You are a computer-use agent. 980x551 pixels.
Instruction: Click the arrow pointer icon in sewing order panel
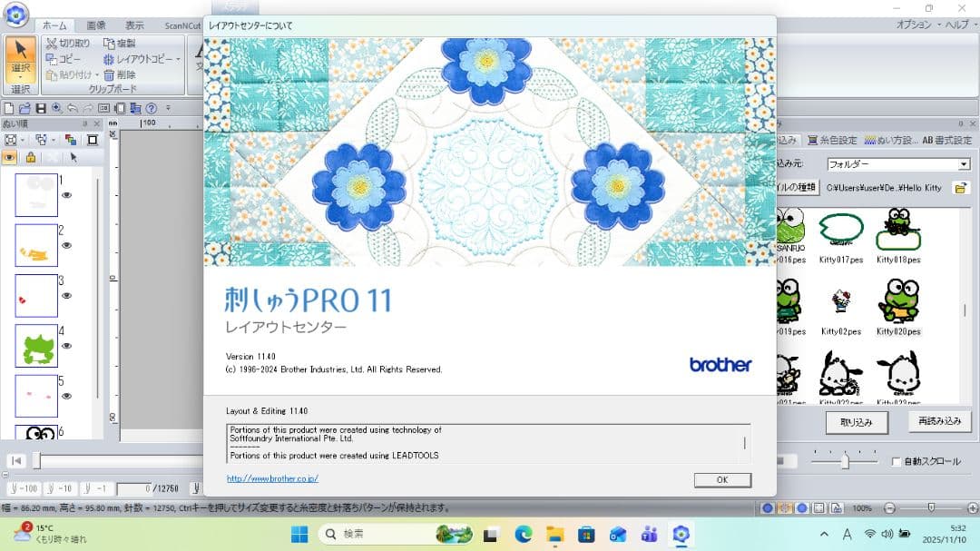click(73, 158)
